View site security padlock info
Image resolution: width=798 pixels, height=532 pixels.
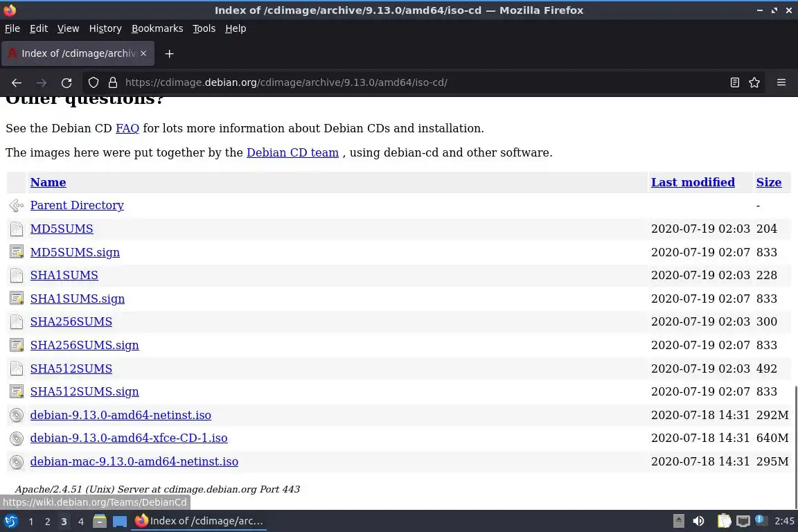[x=113, y=82]
